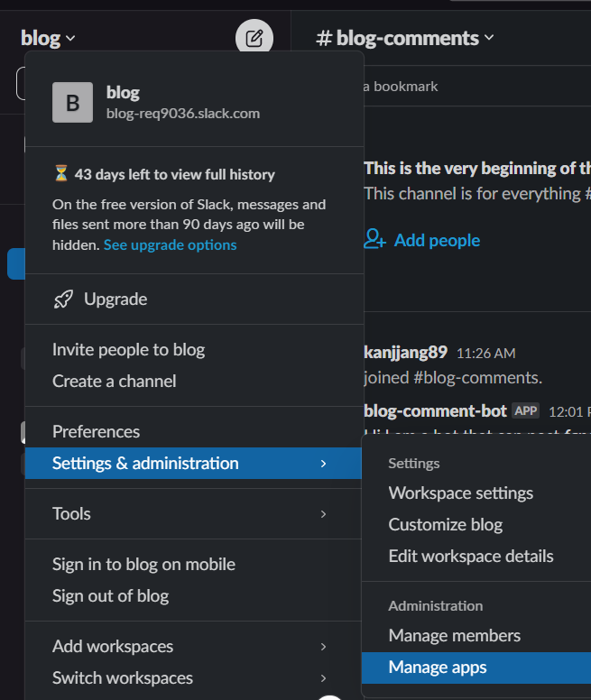Select Create a channel
Screen dimensions: 591x700
(194, 382)
